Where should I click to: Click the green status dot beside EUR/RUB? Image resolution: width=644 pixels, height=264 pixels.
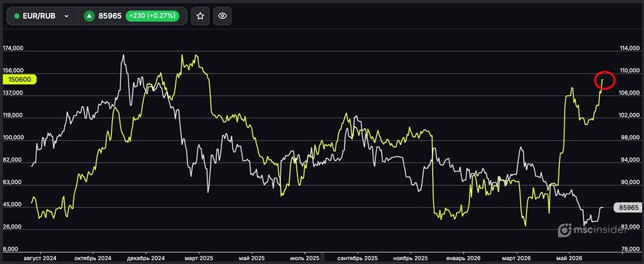[17, 16]
